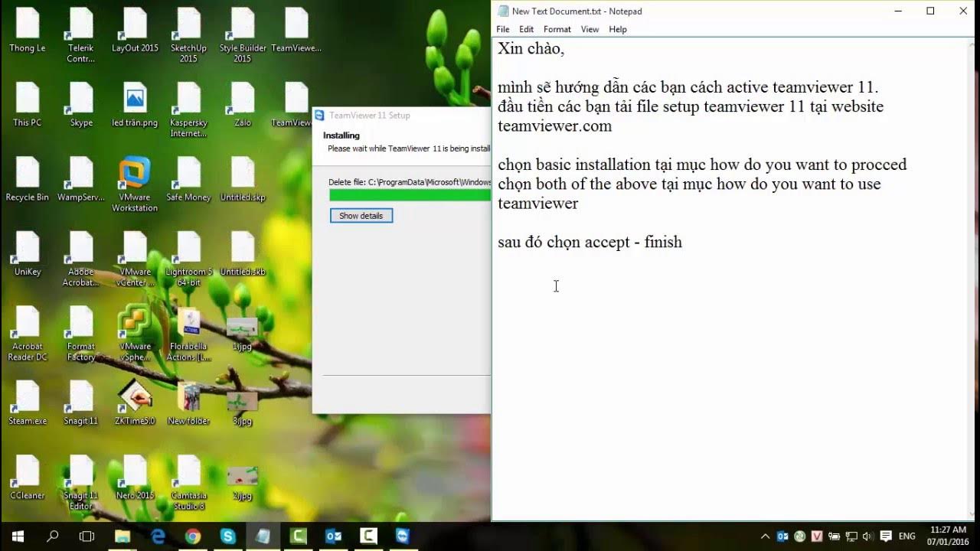Open File Explorer from the taskbar
Image resolution: width=980 pixels, height=551 pixels.
point(122,536)
